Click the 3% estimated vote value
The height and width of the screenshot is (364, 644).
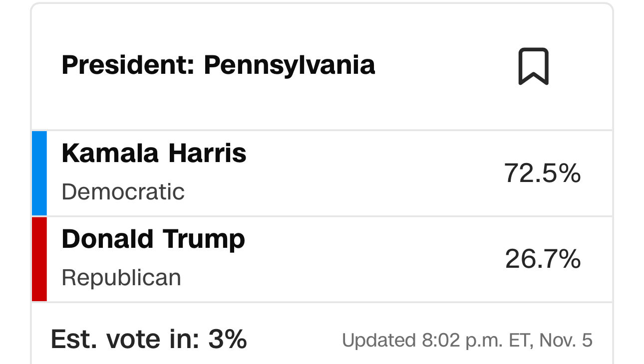pyautogui.click(x=228, y=340)
